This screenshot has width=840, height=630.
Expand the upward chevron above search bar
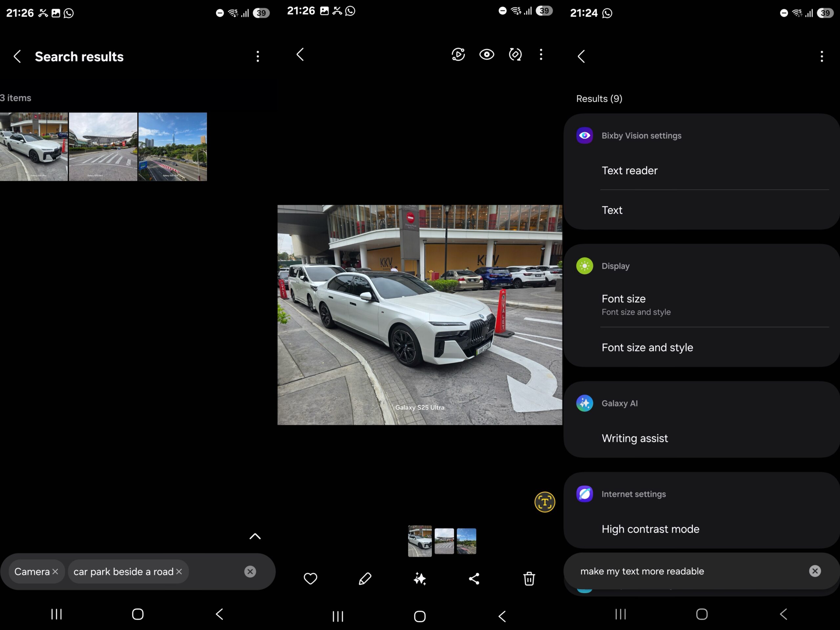pyautogui.click(x=255, y=536)
